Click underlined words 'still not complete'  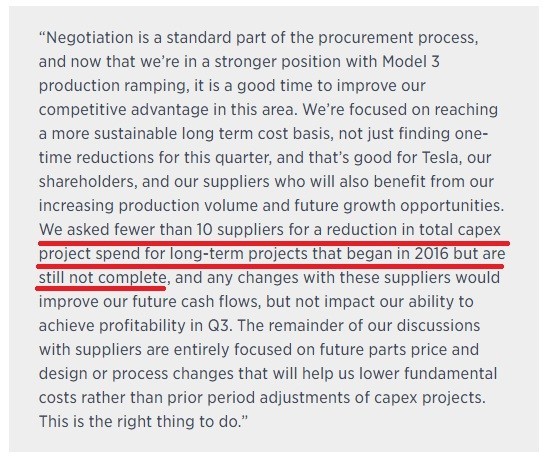pyautogui.click(x=102, y=278)
